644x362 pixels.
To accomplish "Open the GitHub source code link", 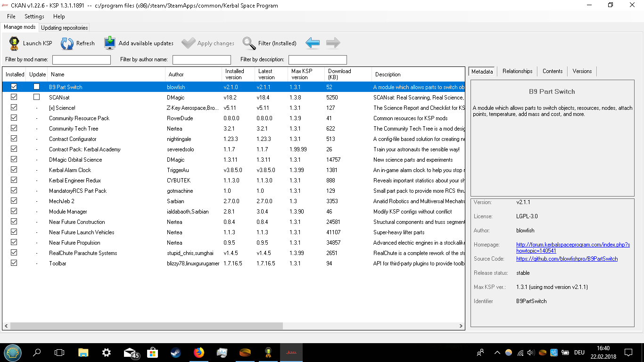I will point(567,259).
